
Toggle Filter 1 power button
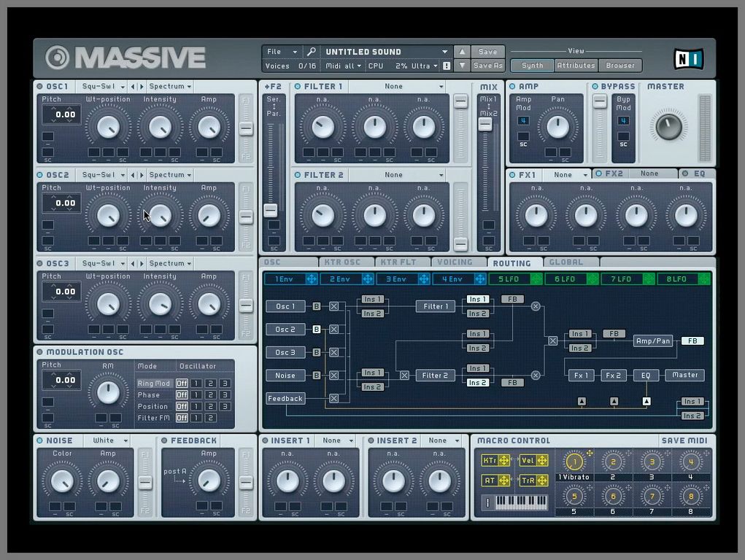298,87
